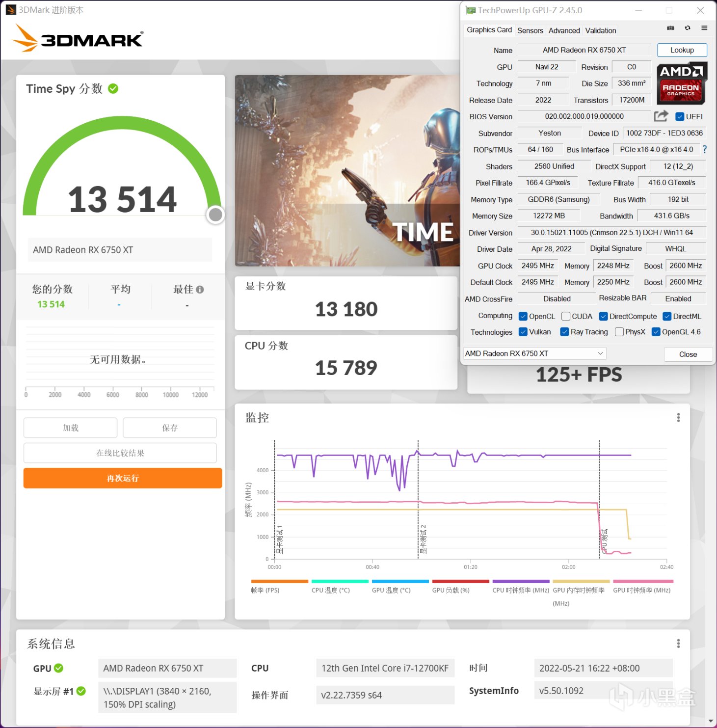Open the GPU selection dropdown in GPU-Z
The height and width of the screenshot is (728, 717).
tap(535, 353)
